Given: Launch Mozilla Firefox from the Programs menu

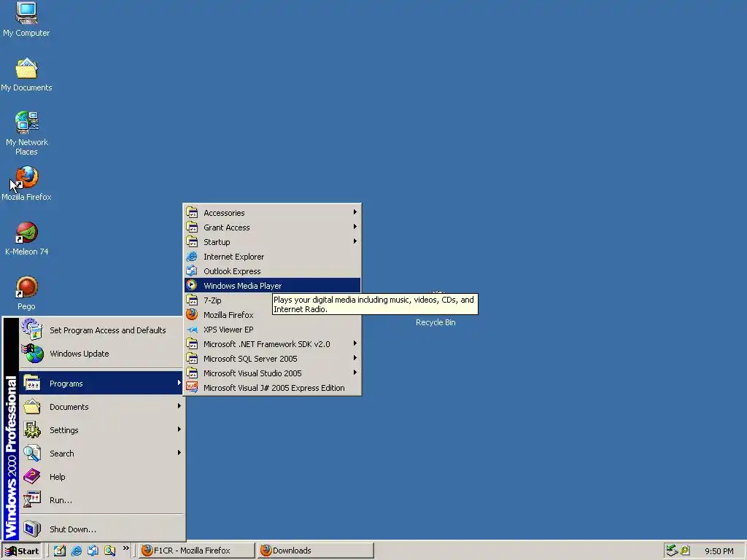Looking at the screenshot, I should click(x=228, y=315).
